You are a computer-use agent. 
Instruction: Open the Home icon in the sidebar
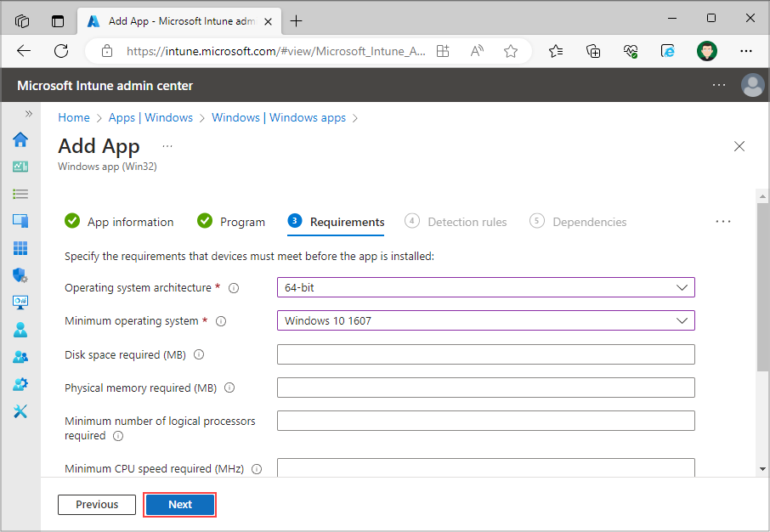20,139
